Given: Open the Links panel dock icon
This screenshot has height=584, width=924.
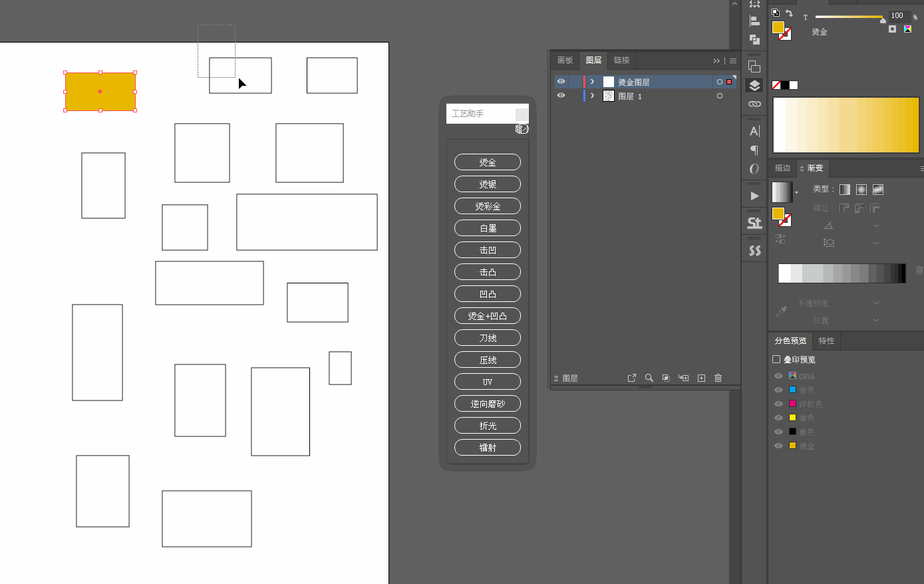Looking at the screenshot, I should pos(754,104).
